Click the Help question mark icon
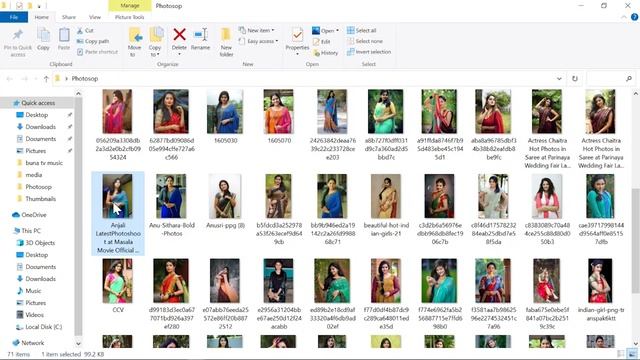The width and height of the screenshot is (640, 360). [x=634, y=17]
